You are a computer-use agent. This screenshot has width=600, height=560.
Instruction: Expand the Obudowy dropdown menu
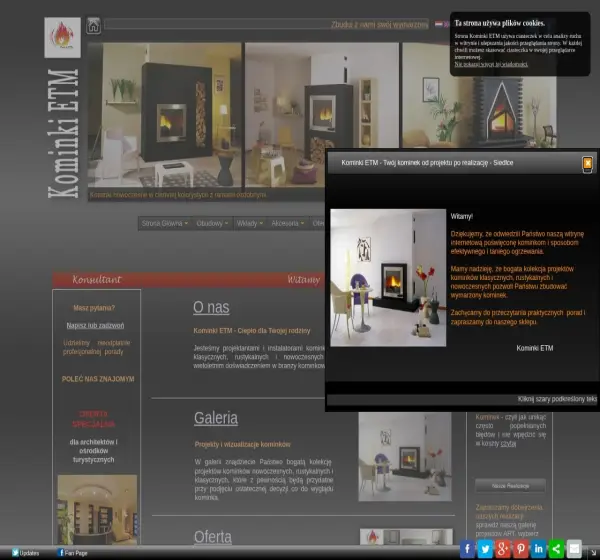click(x=212, y=223)
